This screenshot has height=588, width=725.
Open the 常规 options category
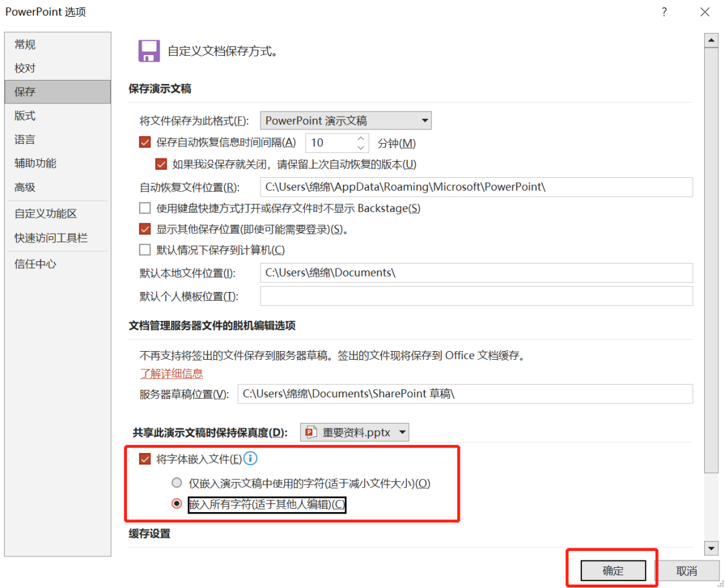(x=58, y=44)
